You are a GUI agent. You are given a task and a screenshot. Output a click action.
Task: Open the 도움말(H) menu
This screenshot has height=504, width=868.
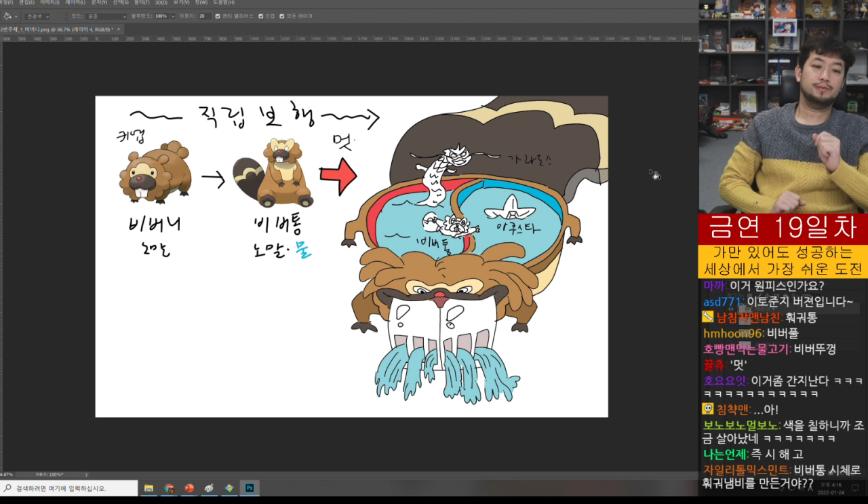(x=223, y=3)
